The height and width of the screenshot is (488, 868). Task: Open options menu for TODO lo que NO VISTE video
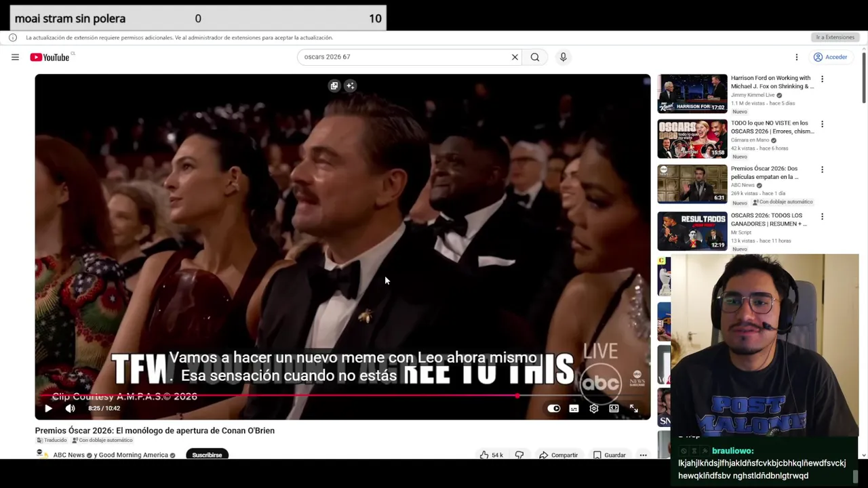click(x=822, y=124)
